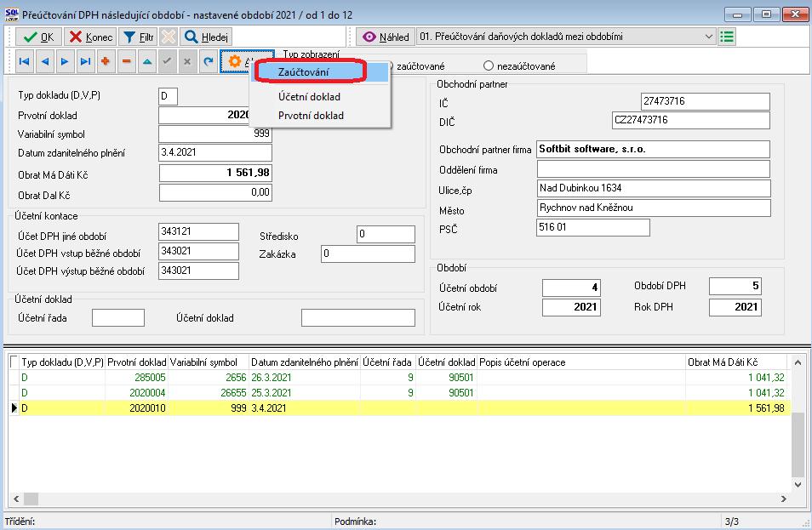Click Datum zdanitelného plnění column header
The width and height of the screenshot is (812, 530).
305,362
